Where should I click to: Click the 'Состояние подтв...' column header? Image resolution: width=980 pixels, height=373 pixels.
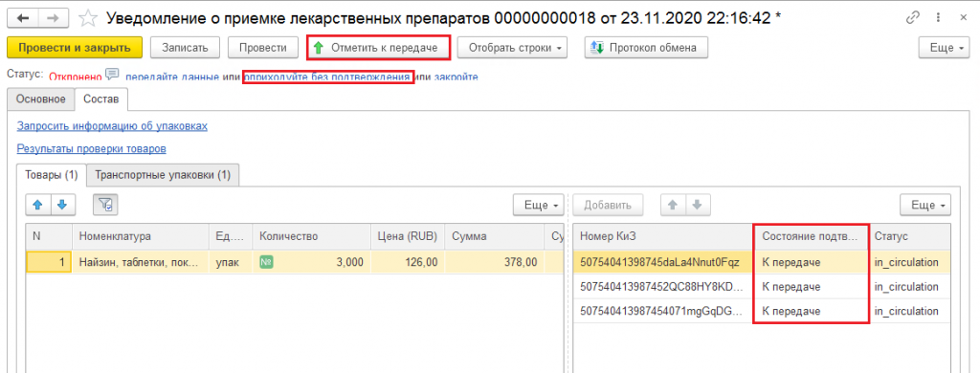tap(811, 236)
